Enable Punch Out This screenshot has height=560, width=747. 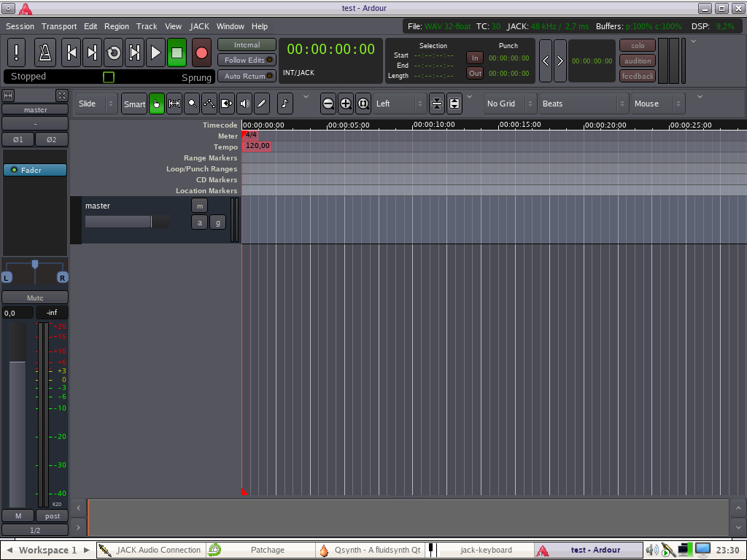[x=475, y=74]
